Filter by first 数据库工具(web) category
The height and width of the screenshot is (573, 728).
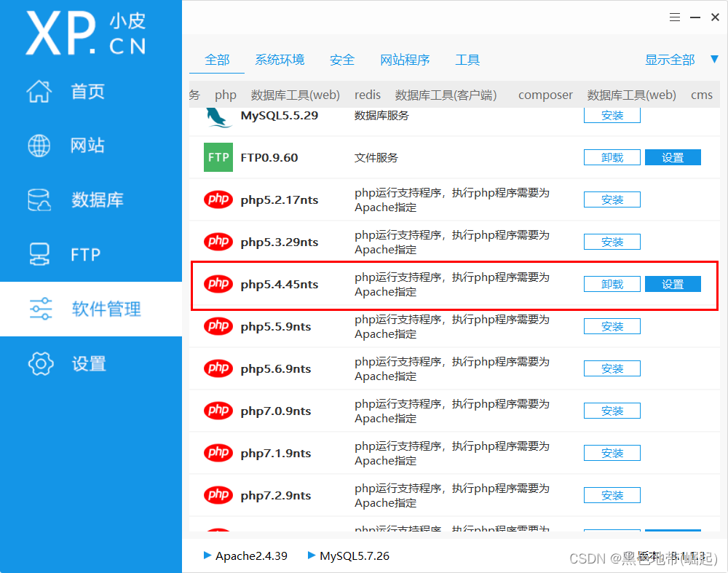point(296,95)
